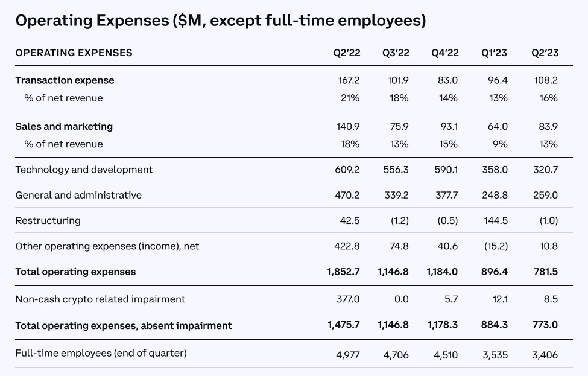Click the Total operating expenses label
This screenshot has height=376, width=588.
pos(76,272)
